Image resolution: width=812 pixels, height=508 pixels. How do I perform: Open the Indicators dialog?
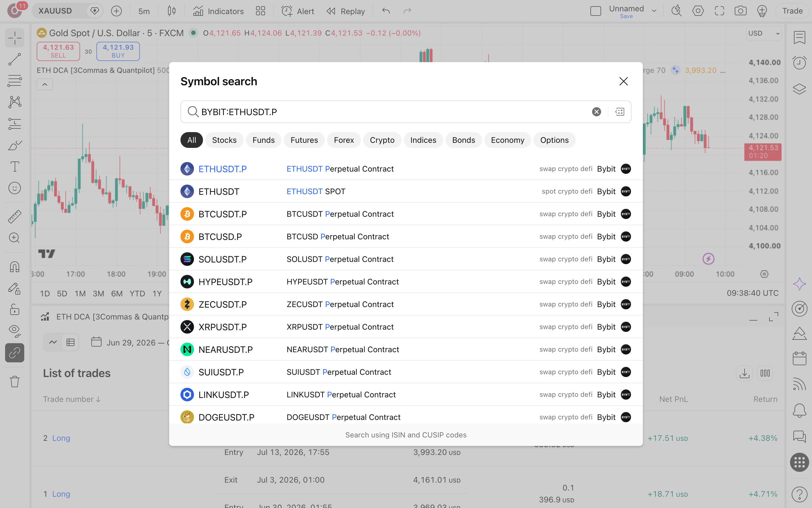[x=219, y=11]
